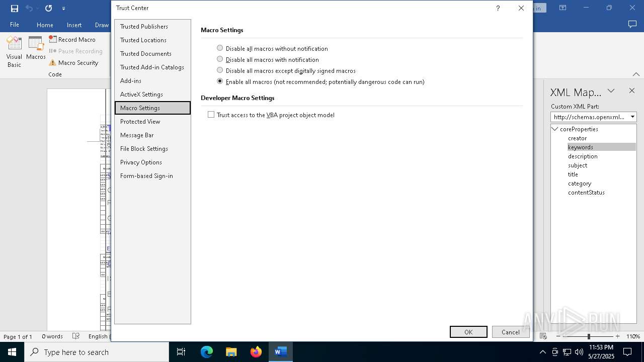Select Trusted Add-in Catalogs category
644x362 pixels.
coord(152,67)
